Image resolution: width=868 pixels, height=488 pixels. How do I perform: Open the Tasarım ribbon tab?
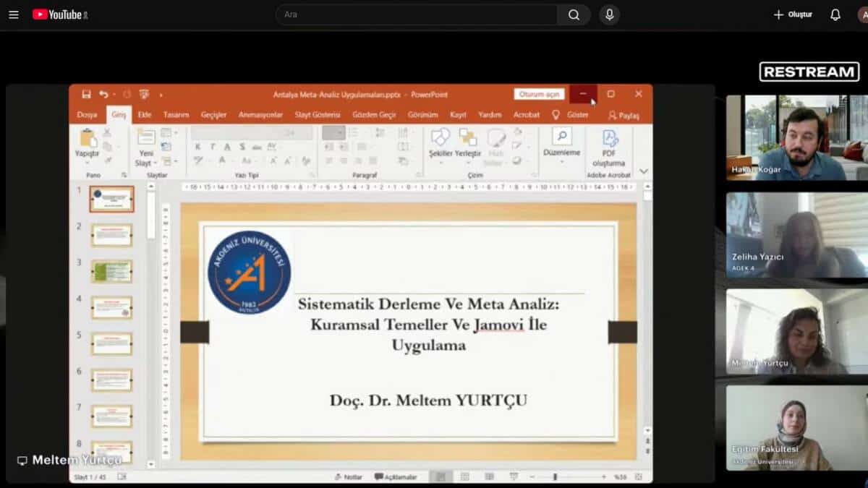click(x=176, y=115)
